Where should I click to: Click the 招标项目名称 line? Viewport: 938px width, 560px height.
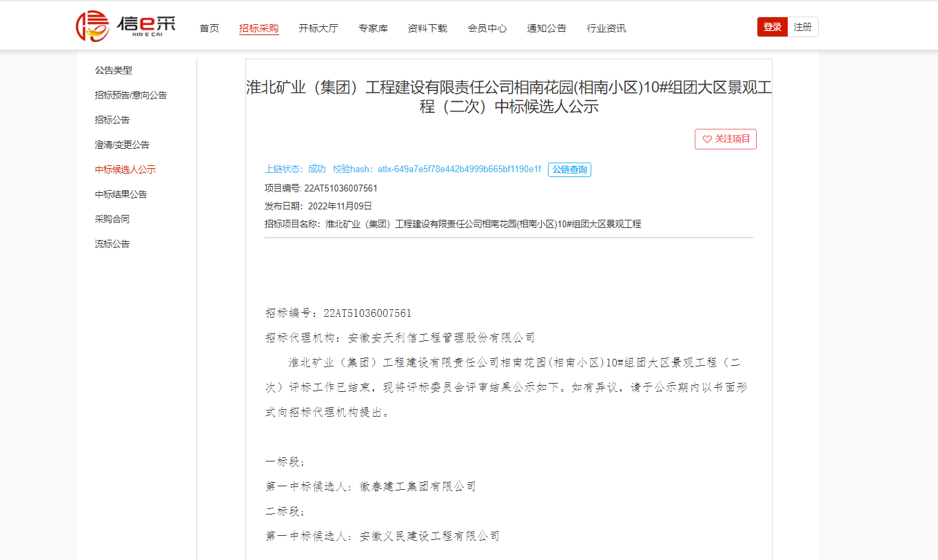pyautogui.click(x=453, y=224)
